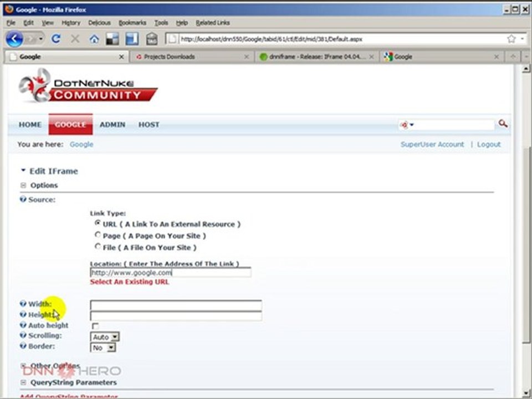Open the address bar history dropdown arrow
Image resolution: width=532 pixels, height=399 pixels.
(x=522, y=39)
